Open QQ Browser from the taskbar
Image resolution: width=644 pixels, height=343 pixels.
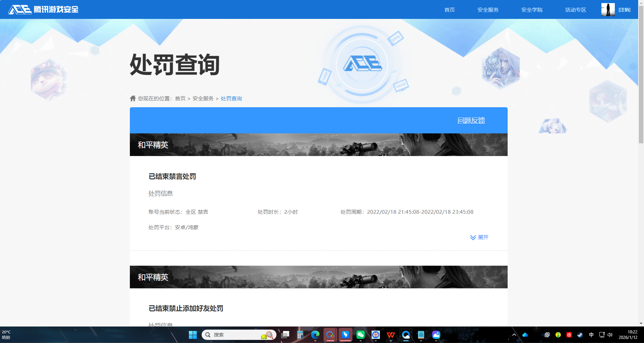pyautogui.click(x=406, y=334)
